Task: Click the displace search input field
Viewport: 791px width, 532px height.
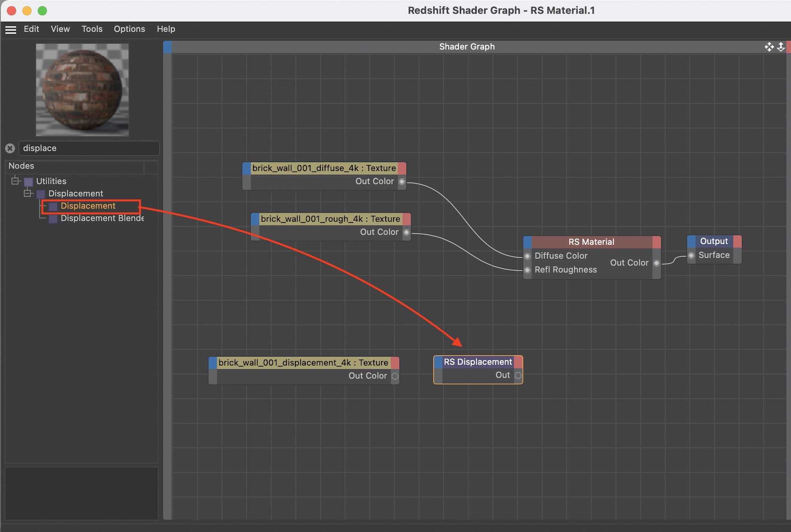Action: tap(89, 148)
